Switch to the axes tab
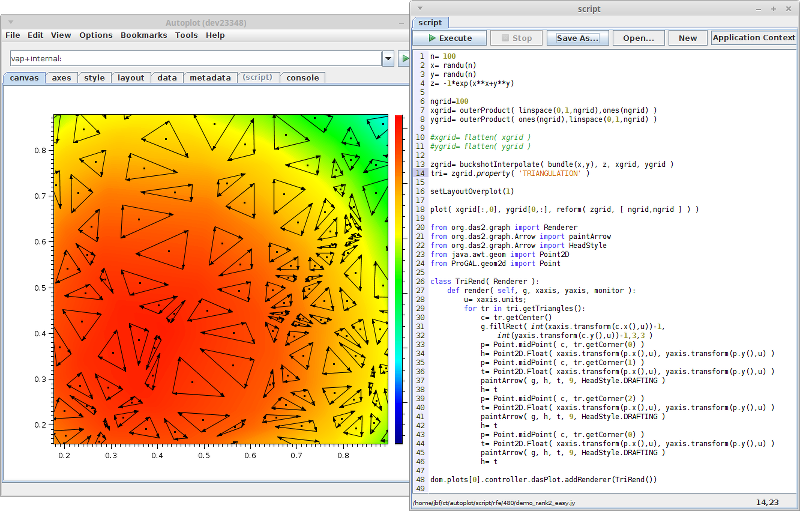 tap(61, 77)
